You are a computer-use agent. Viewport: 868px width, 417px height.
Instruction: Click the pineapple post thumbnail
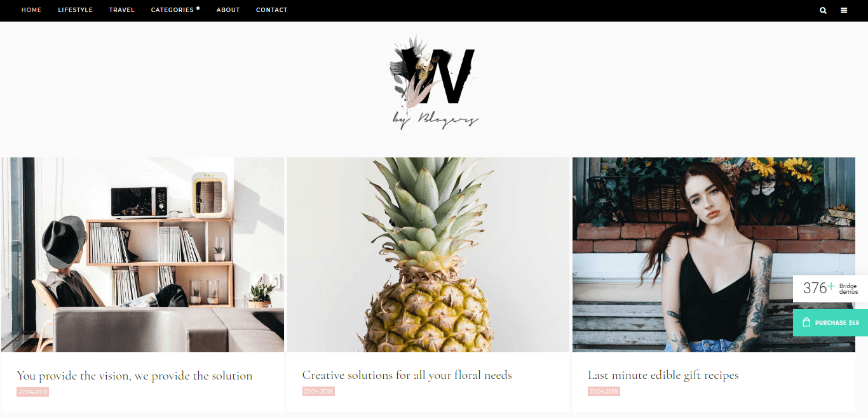pyautogui.click(x=428, y=255)
